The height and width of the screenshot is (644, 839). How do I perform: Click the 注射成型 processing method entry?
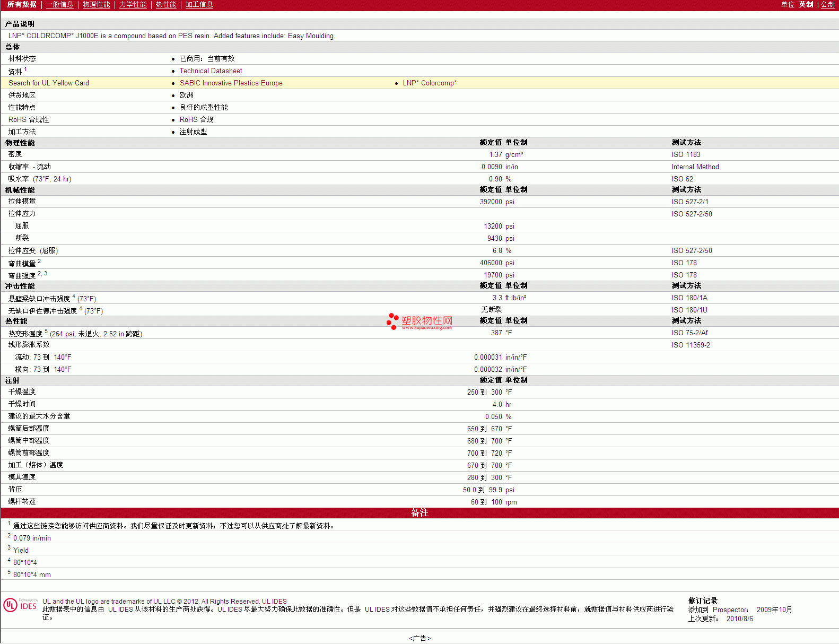(193, 132)
